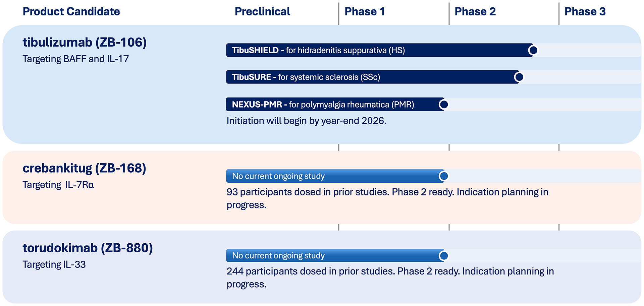Click the Preclinical column header

pos(262,11)
